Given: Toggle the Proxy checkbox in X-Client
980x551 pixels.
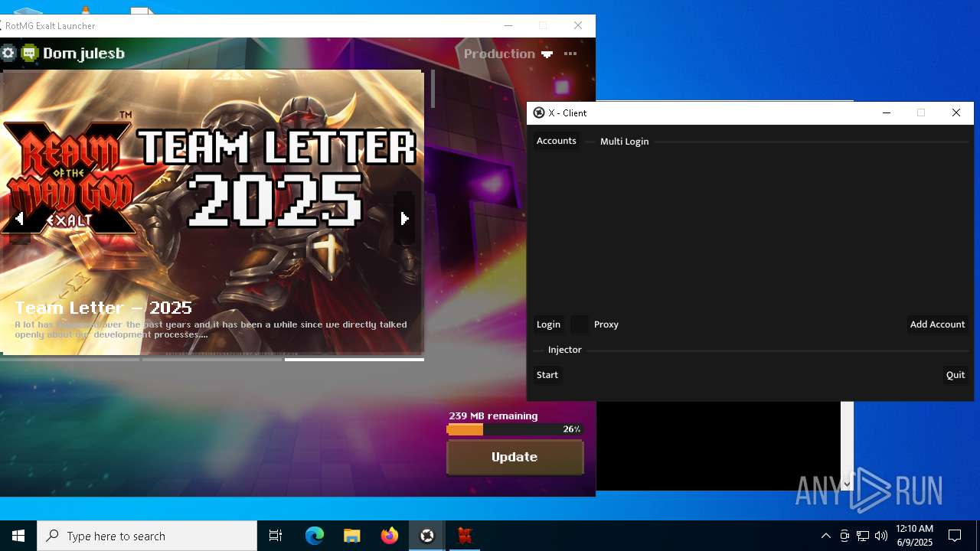Looking at the screenshot, I should coord(580,324).
